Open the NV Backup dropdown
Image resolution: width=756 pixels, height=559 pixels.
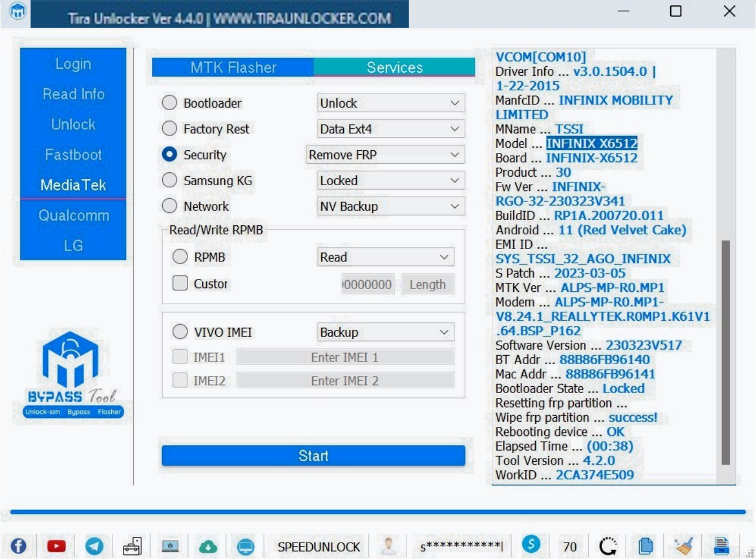click(x=391, y=206)
